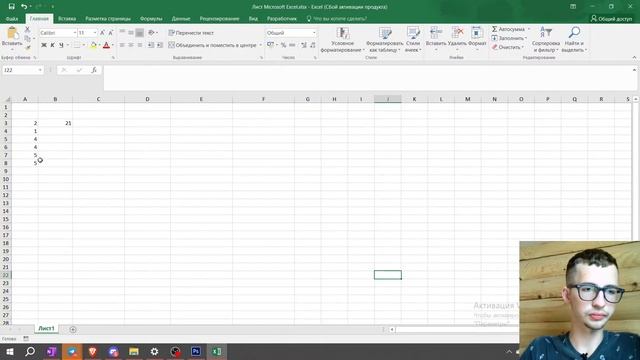Viewport: 640px width, 360px height.
Task: Switch to Разметка страницы (Page Layout) tab
Action: click(x=108, y=19)
